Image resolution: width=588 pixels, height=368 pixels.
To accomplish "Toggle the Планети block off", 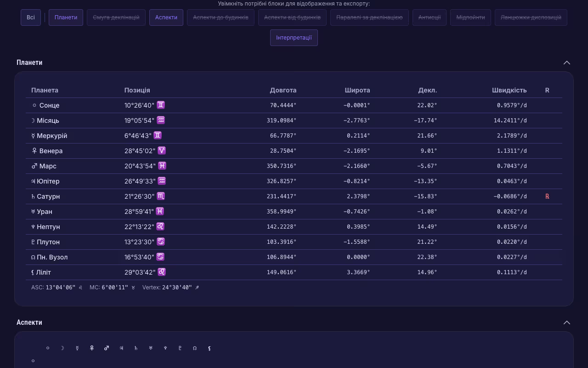I will click(66, 17).
